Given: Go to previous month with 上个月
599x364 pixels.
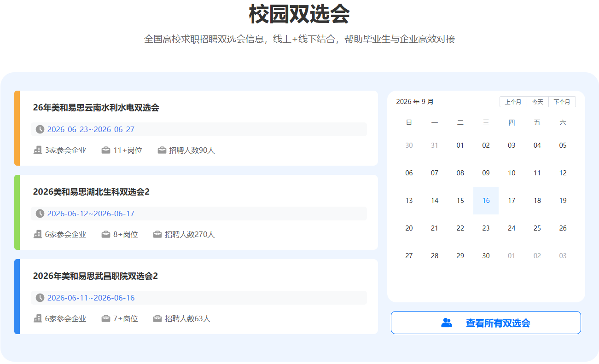Looking at the screenshot, I should pos(513,102).
